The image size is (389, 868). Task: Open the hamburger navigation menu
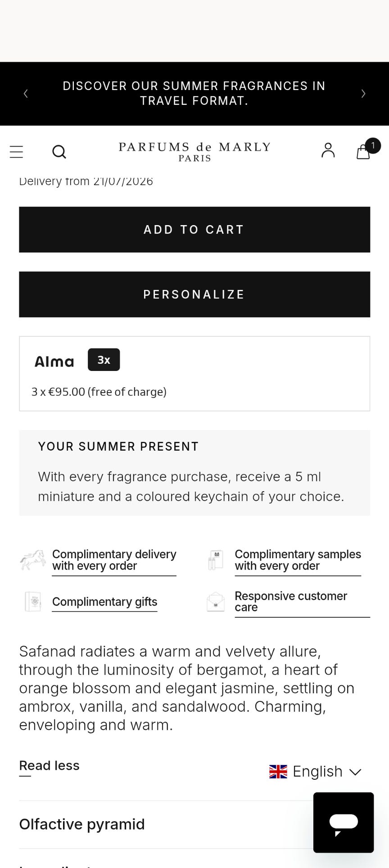(16, 152)
